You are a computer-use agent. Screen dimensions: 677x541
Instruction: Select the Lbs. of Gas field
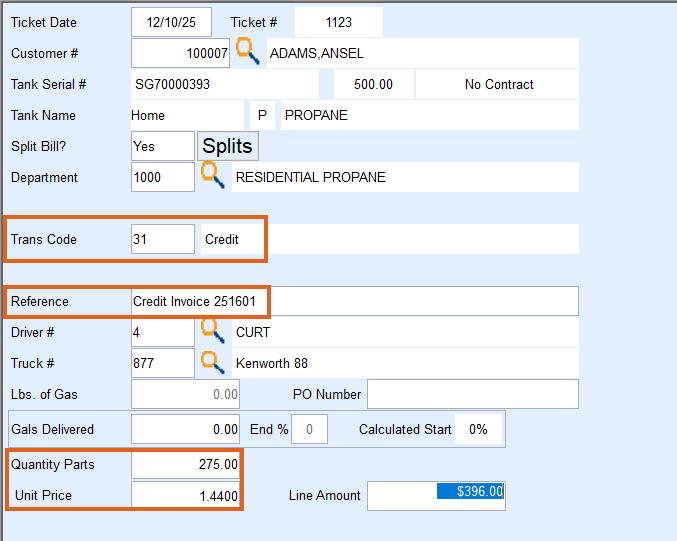[185, 394]
